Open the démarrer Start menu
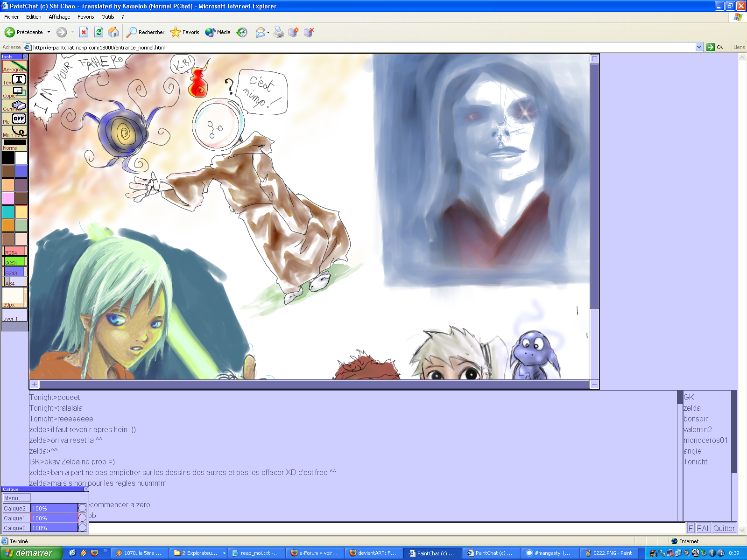747x560 pixels. [x=31, y=553]
